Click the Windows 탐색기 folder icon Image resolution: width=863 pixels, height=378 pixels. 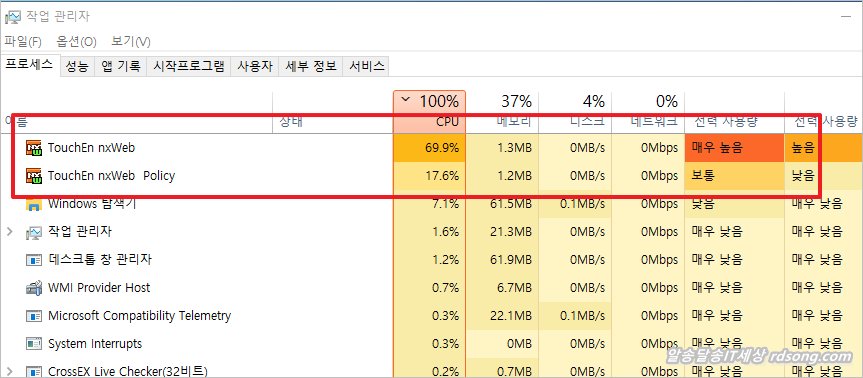click(34, 205)
